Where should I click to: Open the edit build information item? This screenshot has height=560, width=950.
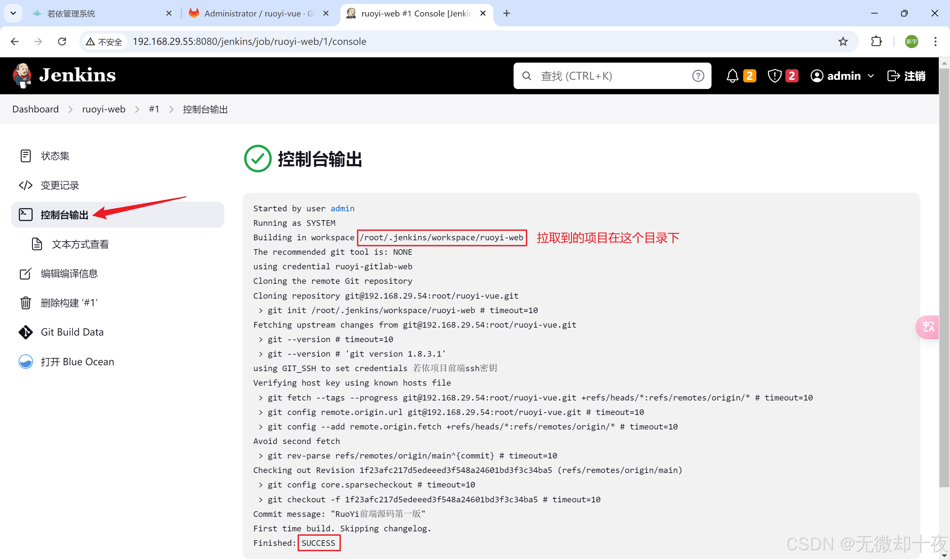[69, 273]
